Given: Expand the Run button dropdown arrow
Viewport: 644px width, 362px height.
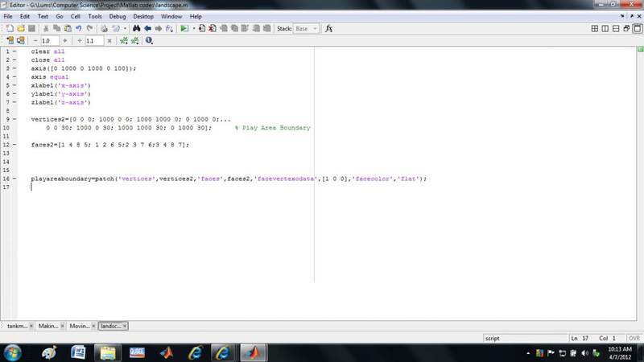Looking at the screenshot, I should click(x=192, y=28).
